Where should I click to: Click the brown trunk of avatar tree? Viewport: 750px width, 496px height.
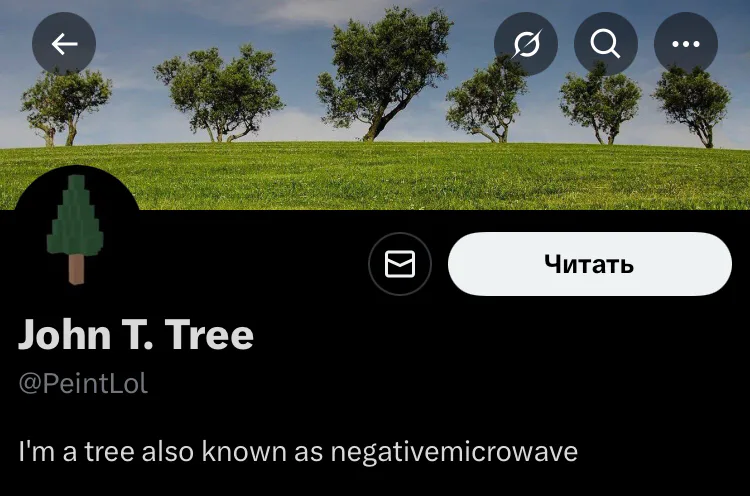point(77,269)
